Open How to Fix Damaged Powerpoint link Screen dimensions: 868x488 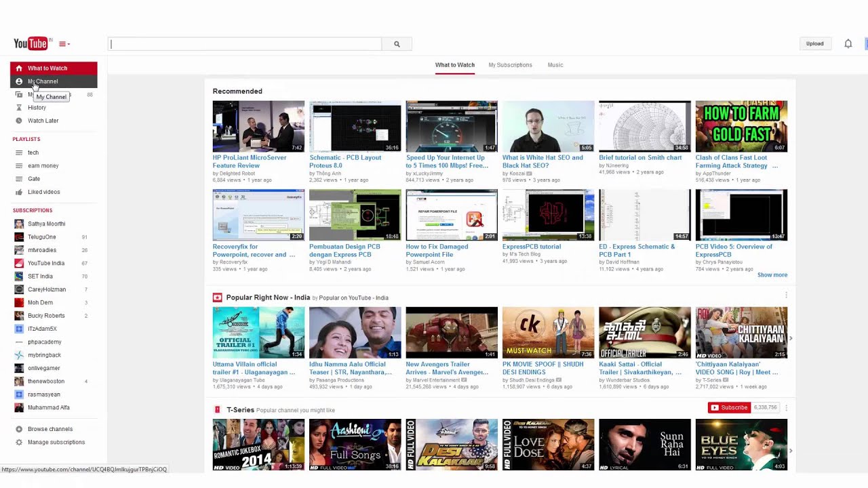coord(437,250)
